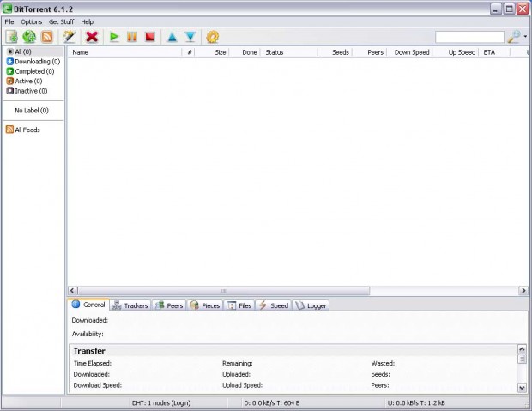
Task: Open the File menu
Action: point(9,21)
